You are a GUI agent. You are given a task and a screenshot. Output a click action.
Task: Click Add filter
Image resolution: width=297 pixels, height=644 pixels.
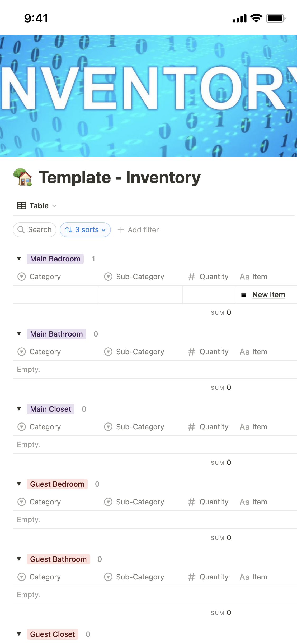click(138, 229)
